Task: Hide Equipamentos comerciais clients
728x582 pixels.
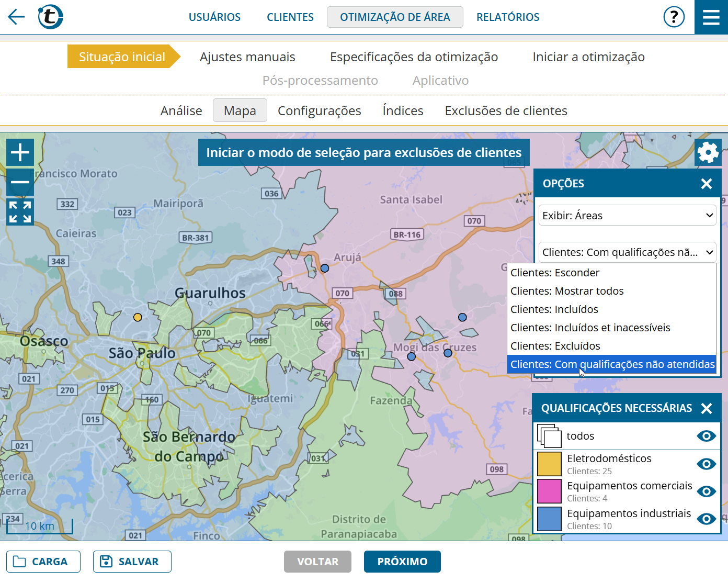Action: tap(706, 491)
